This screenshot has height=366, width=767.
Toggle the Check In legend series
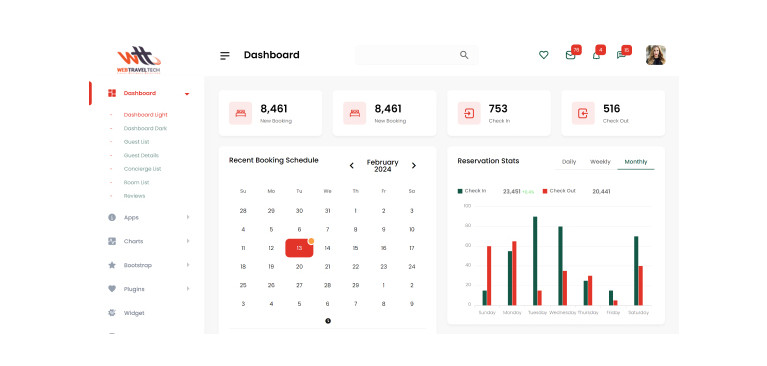point(472,191)
